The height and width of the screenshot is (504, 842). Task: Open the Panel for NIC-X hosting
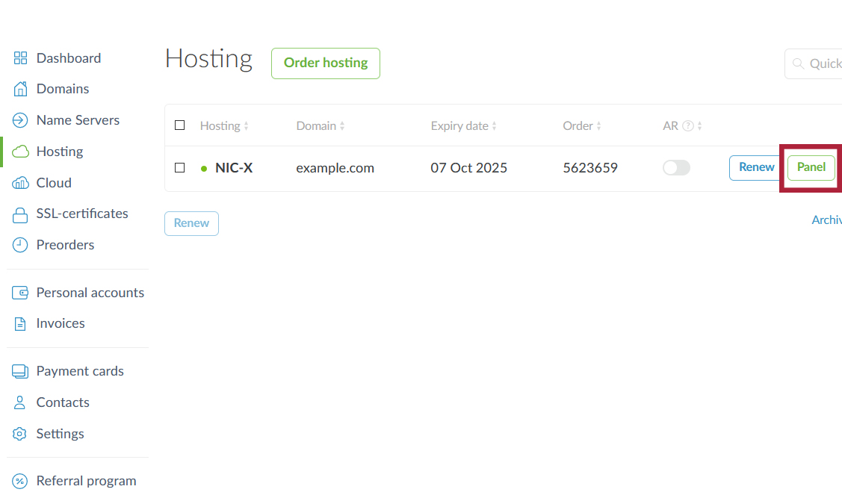[811, 168]
